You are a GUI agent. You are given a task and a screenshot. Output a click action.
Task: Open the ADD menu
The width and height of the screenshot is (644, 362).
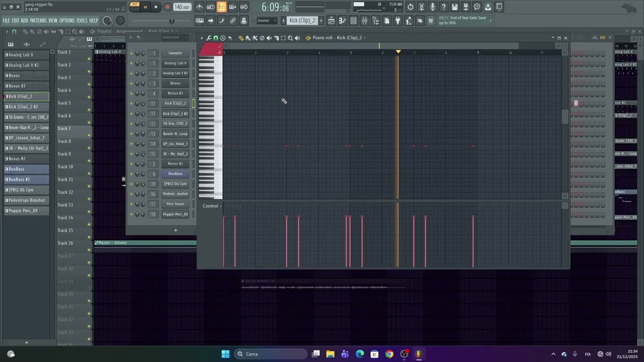coord(25,21)
